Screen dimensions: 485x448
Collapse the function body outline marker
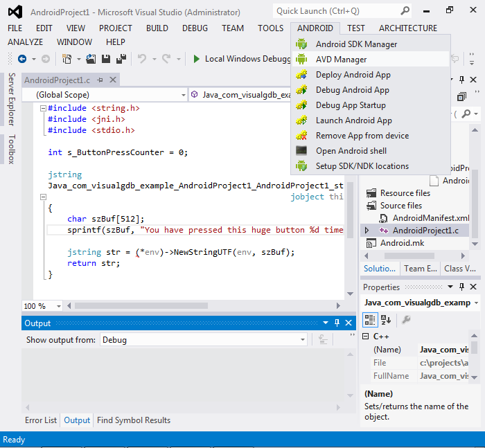tap(43, 197)
